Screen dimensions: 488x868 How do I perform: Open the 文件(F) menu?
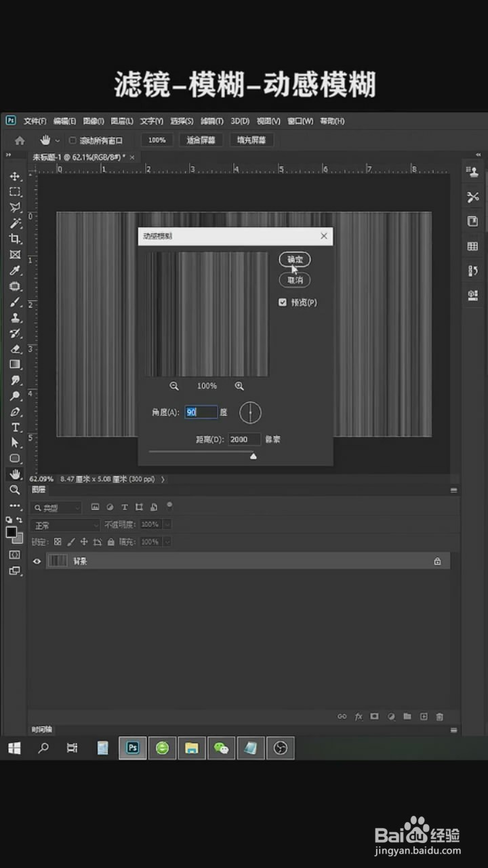[35, 121]
